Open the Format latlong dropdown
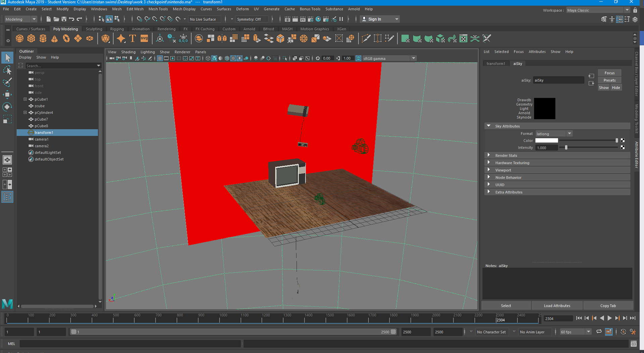Image resolution: width=644 pixels, height=353 pixels. [554, 134]
